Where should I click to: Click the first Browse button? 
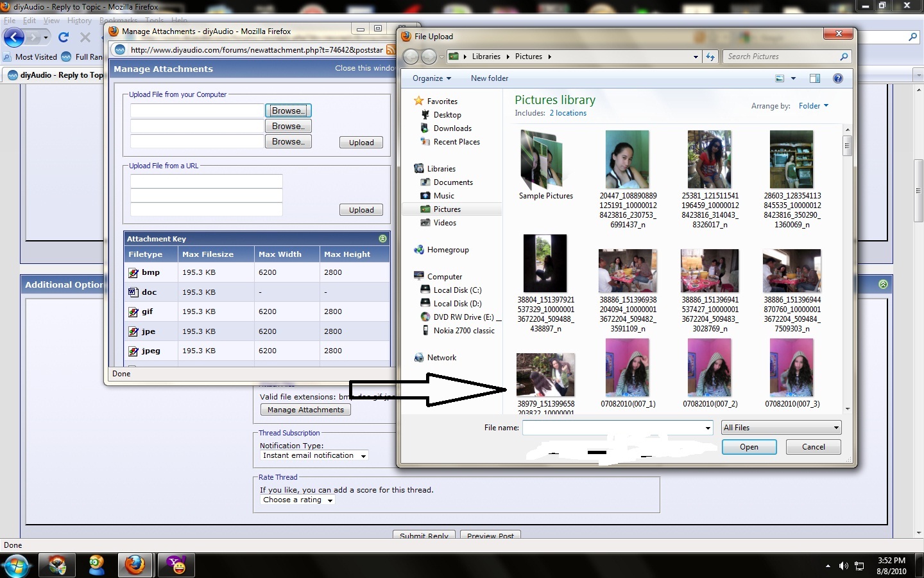coord(288,110)
